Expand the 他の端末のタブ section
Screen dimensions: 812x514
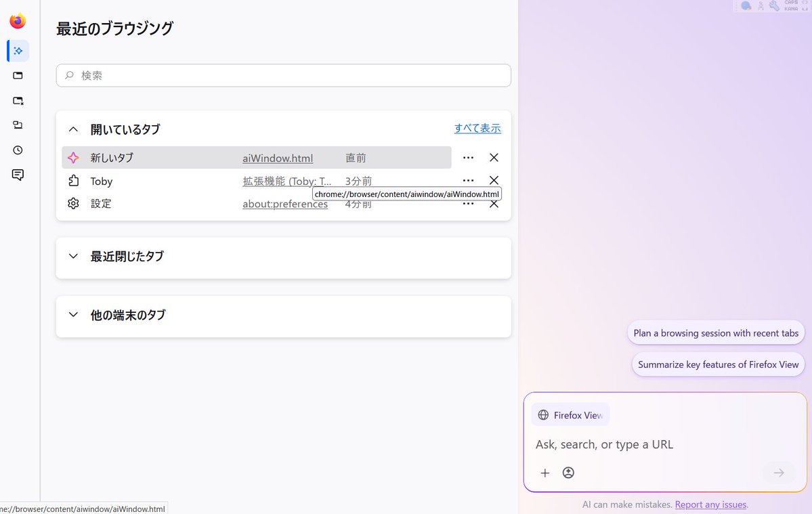(x=74, y=315)
